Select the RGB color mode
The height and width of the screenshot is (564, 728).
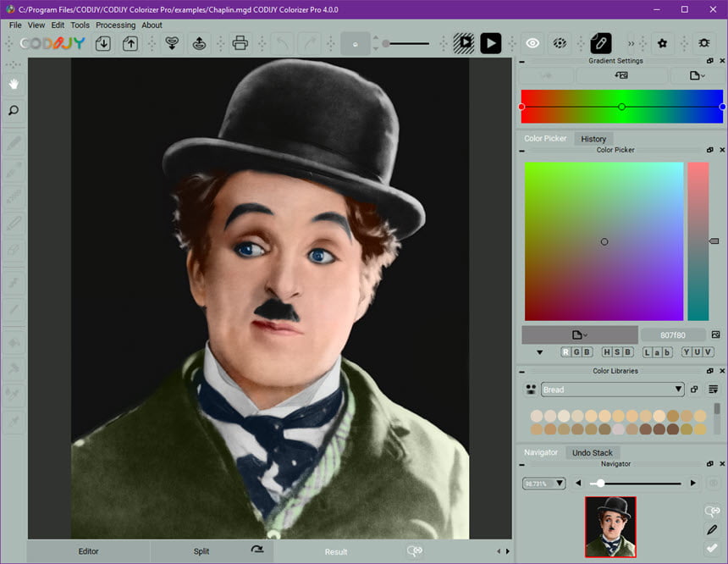pyautogui.click(x=576, y=352)
